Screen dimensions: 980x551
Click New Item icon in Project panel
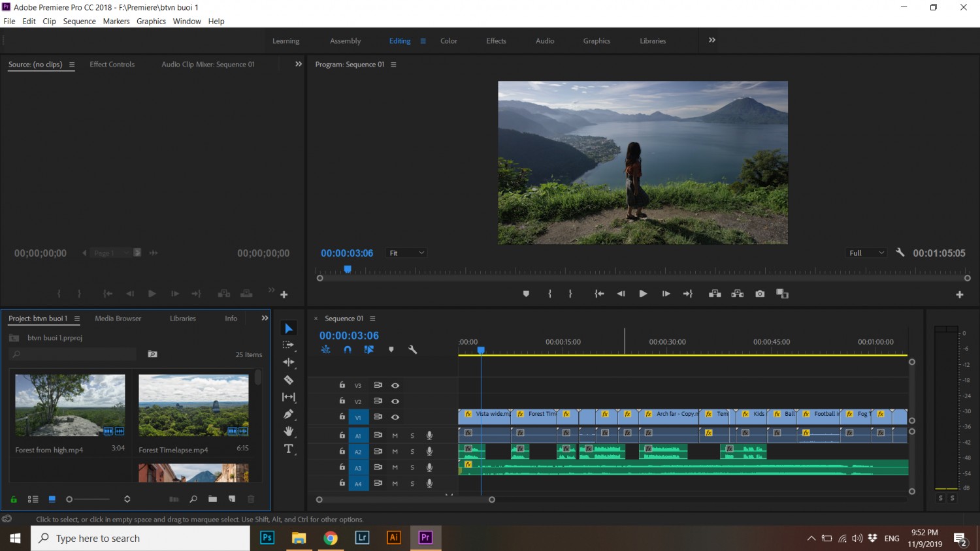[231, 499]
